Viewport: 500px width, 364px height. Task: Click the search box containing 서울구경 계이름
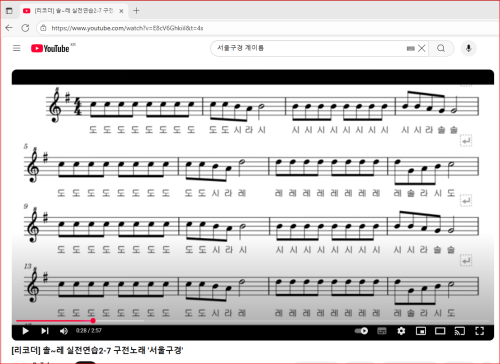pos(310,48)
